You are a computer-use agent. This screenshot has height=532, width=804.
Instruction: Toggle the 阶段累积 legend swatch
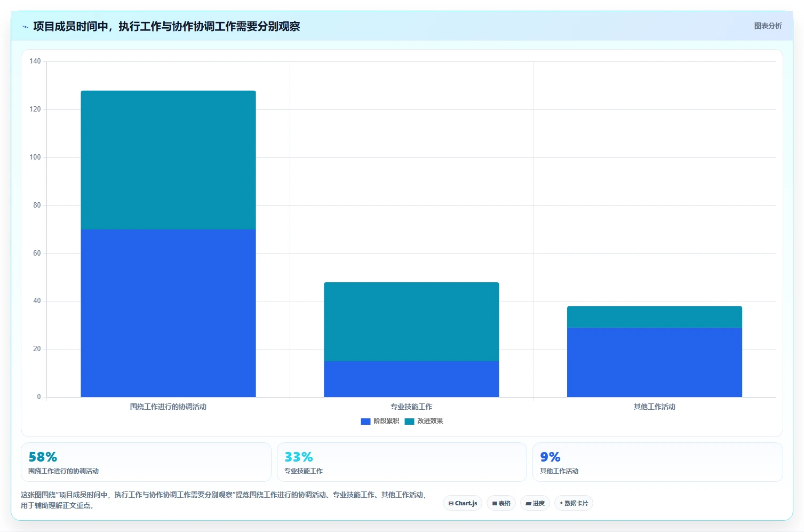click(365, 421)
